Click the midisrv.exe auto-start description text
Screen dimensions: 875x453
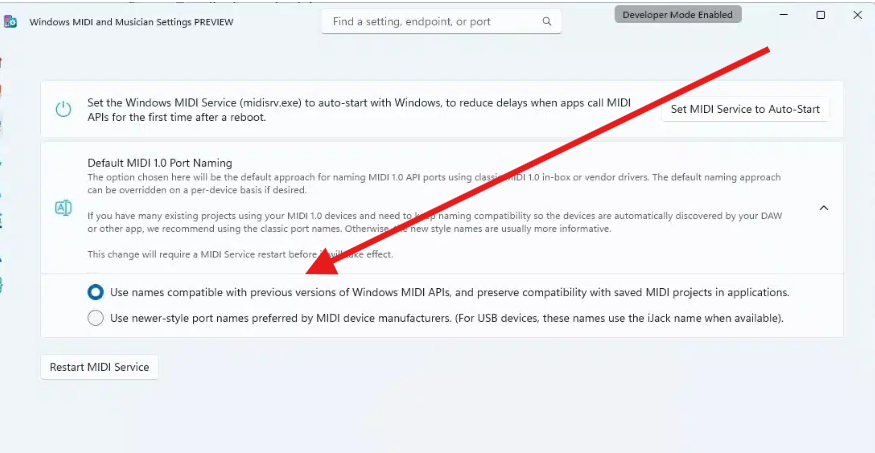(x=359, y=110)
